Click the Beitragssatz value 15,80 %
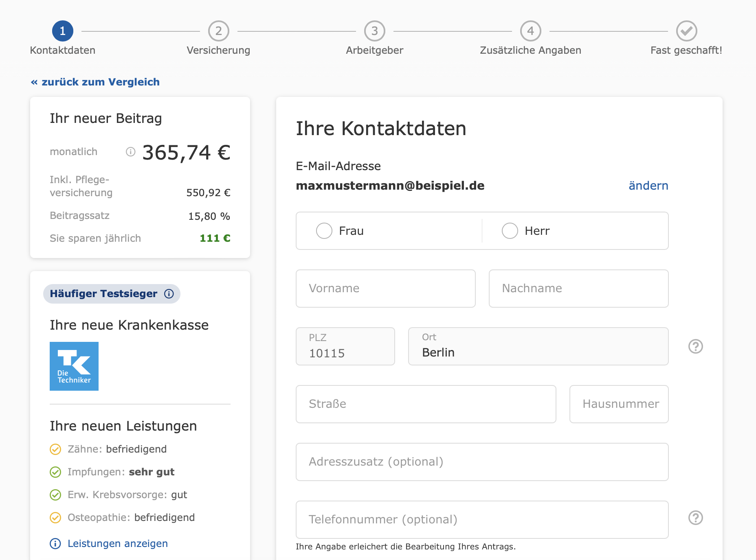The width and height of the screenshot is (756, 560). 209,217
